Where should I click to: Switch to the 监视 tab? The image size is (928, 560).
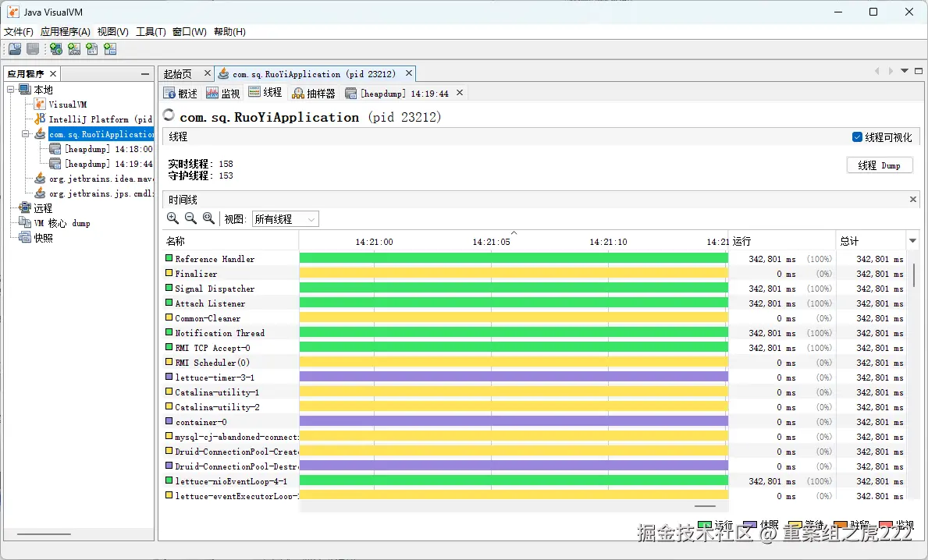coord(223,94)
